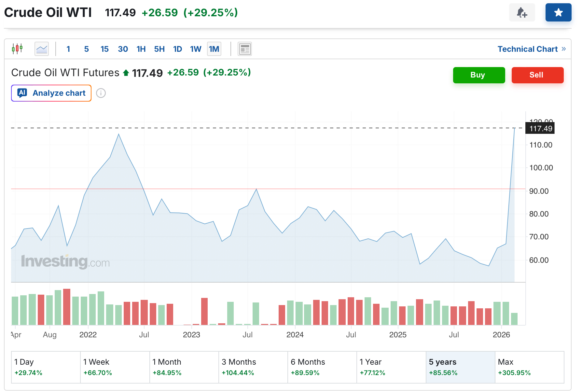
Task: Select the 1D interval
Action: (177, 49)
